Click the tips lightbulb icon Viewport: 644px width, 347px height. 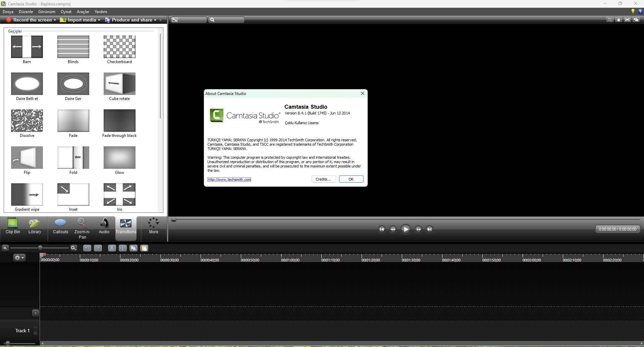(x=633, y=11)
